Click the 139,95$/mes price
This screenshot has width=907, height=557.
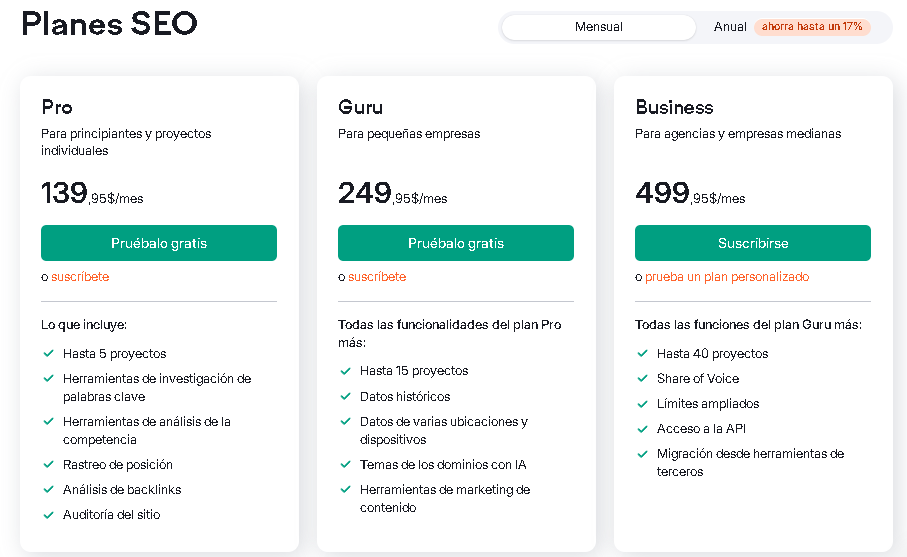[x=92, y=193]
